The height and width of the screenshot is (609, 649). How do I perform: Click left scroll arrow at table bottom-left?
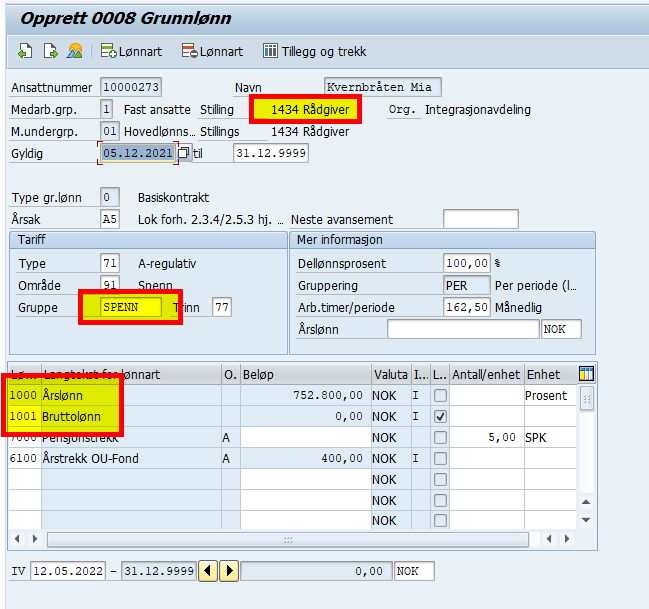click(x=17, y=539)
